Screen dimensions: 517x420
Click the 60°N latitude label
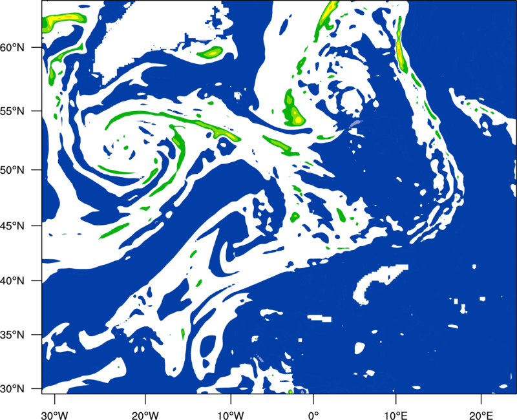tap(12, 48)
